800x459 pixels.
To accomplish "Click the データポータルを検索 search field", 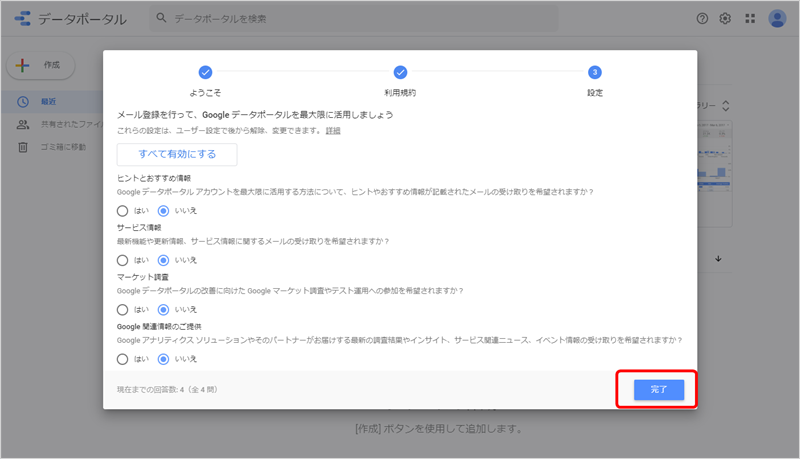I will pos(354,18).
